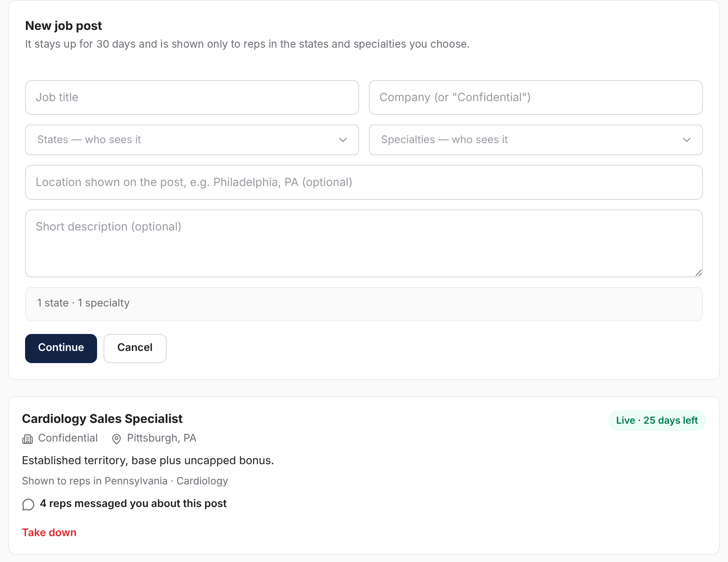This screenshot has width=728, height=562.
Task: Click the speech bubble icon by reps messaged
Action: pos(28,504)
